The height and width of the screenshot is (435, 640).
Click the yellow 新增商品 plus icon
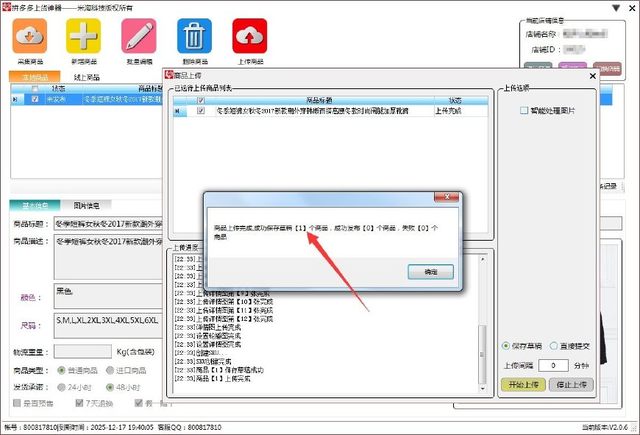tap(83, 37)
